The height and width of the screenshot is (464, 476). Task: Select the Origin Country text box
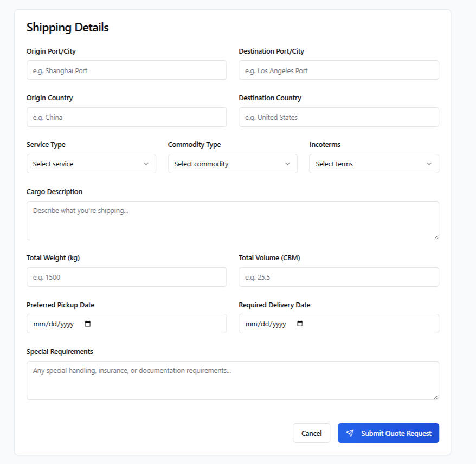coord(126,117)
